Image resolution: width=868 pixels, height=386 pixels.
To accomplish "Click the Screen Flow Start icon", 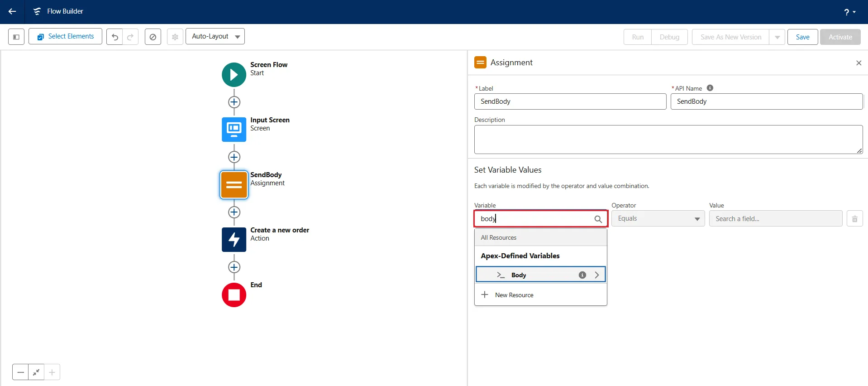I will [234, 75].
